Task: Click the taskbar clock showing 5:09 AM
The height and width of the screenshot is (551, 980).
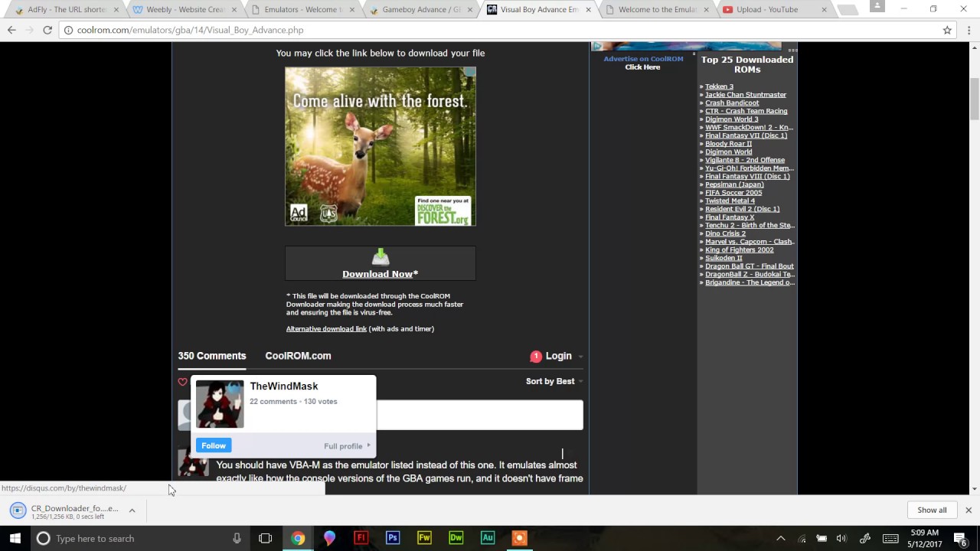Action: tap(925, 538)
